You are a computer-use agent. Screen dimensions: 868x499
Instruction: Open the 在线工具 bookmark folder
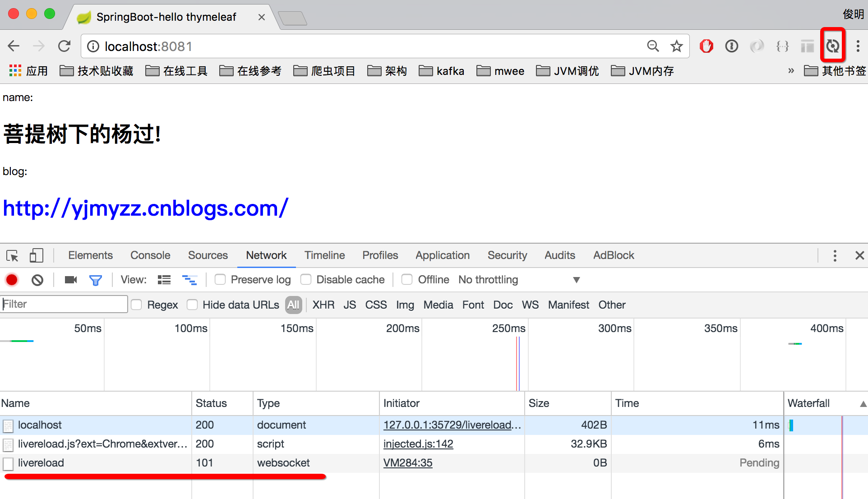pos(176,71)
